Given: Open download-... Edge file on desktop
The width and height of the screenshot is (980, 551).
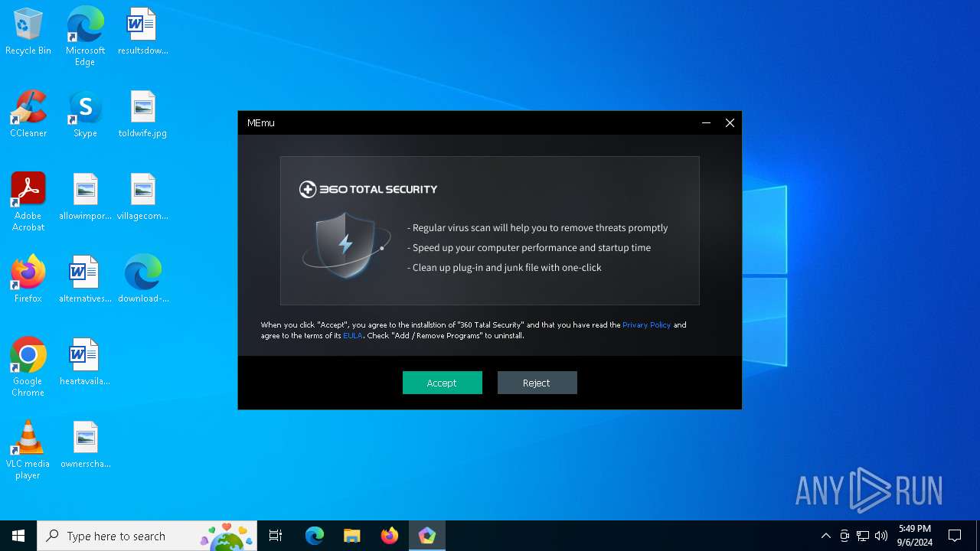Looking at the screenshot, I should (142, 280).
